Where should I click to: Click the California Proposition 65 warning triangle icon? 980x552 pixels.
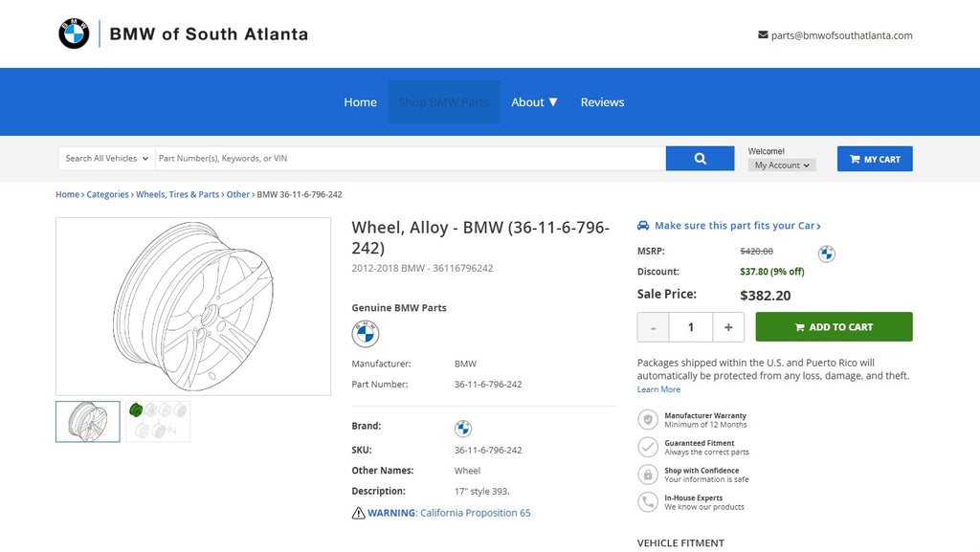(x=359, y=513)
